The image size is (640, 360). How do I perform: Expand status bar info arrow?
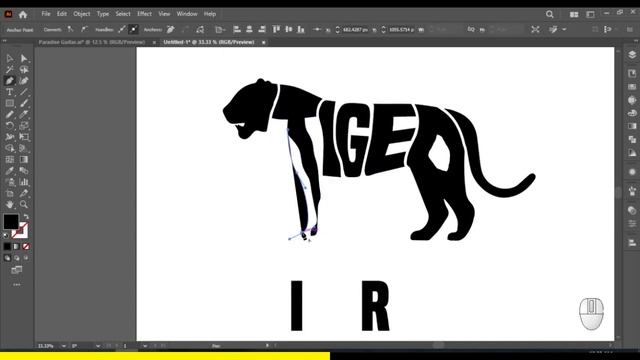pyautogui.click(x=267, y=346)
